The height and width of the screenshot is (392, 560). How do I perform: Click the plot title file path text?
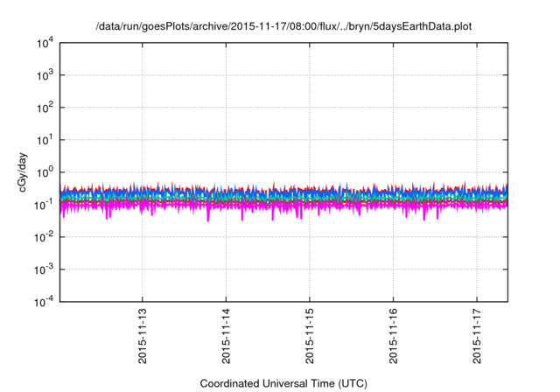click(283, 26)
